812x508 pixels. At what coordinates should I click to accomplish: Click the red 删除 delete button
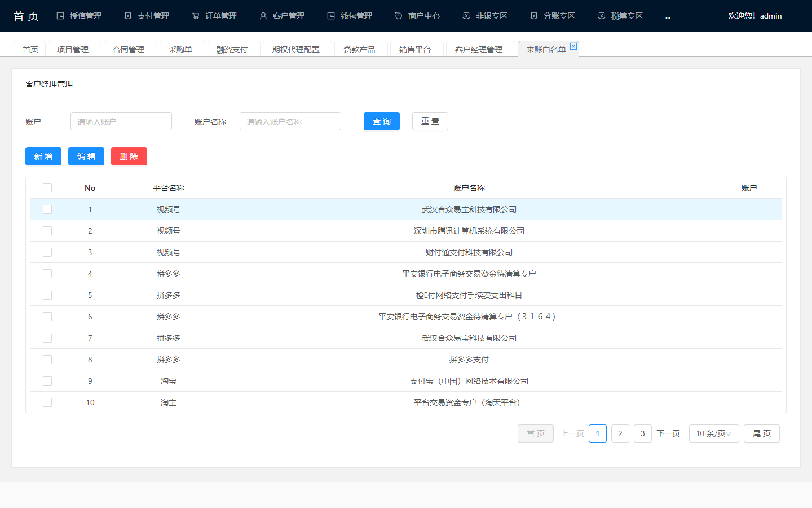point(129,156)
